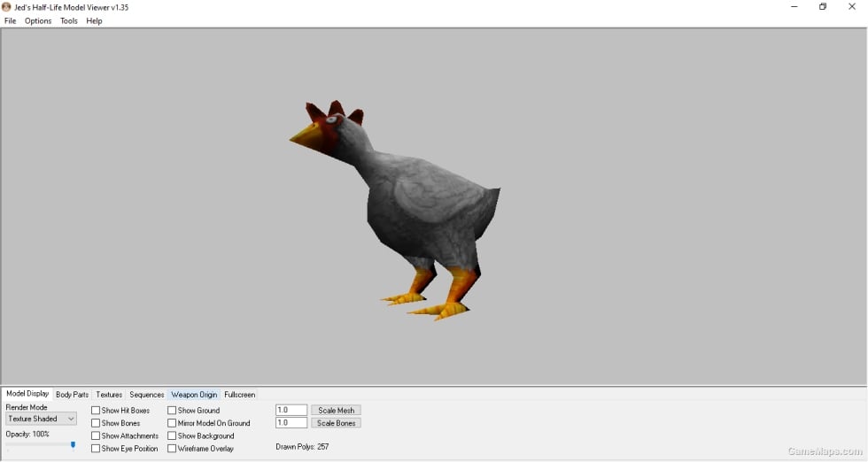
Task: Focus the Scale Mesh value field
Action: click(291, 411)
